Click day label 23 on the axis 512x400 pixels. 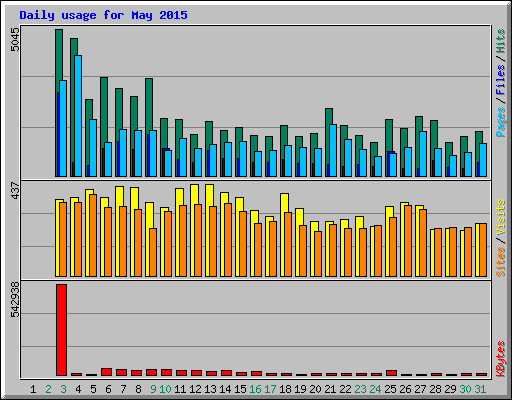360,389
